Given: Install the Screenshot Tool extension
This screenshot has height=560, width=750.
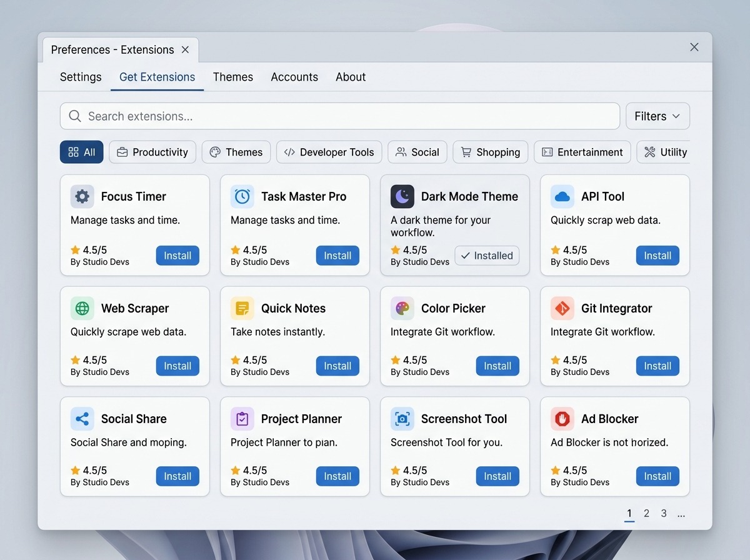Looking at the screenshot, I should click(497, 476).
